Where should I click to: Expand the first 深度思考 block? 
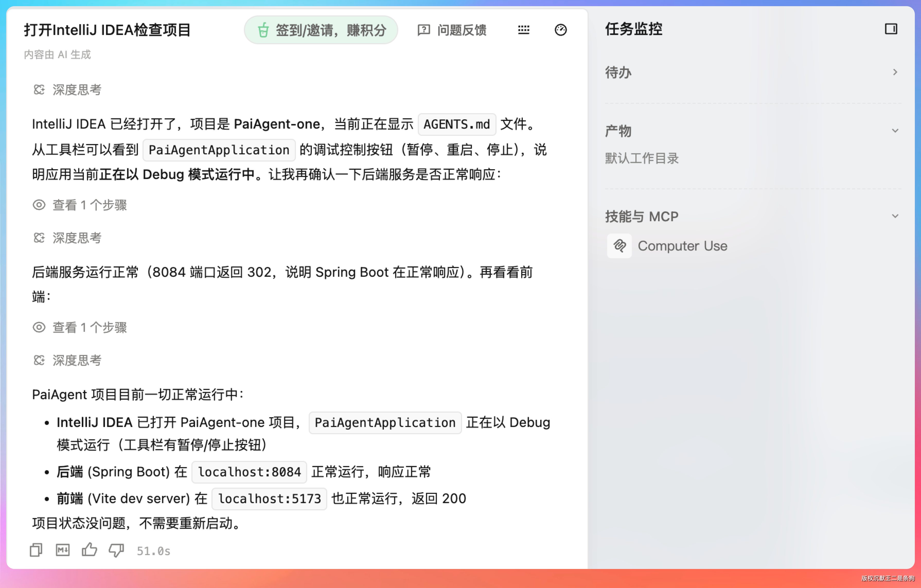click(x=67, y=90)
